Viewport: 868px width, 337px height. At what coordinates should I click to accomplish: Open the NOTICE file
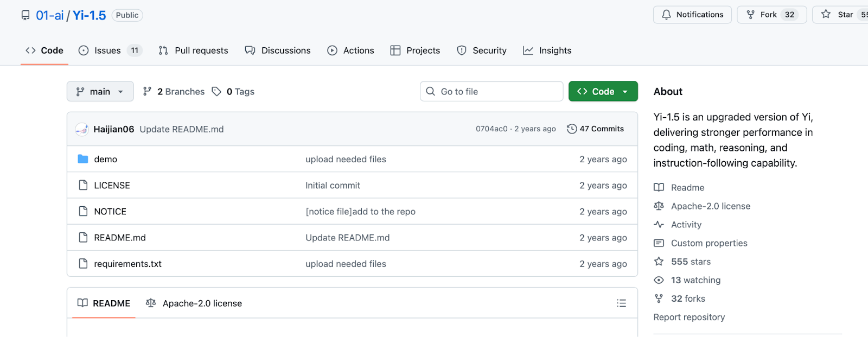pyautogui.click(x=110, y=211)
